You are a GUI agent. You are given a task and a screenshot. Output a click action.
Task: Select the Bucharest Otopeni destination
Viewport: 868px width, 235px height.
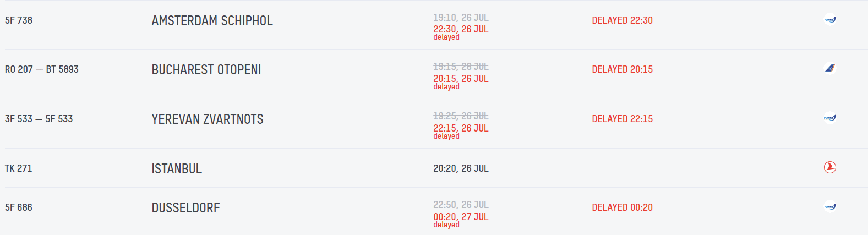click(x=206, y=70)
